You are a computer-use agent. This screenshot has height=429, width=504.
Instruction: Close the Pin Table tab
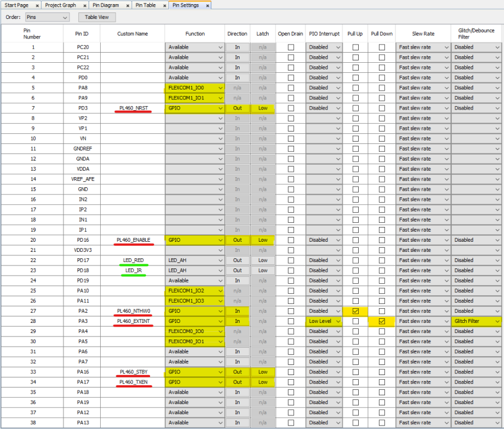tap(165, 6)
